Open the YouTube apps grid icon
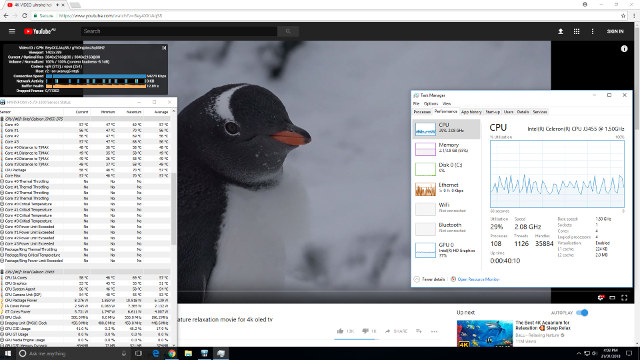Screen dimensions: 640x360 [x=576, y=31]
